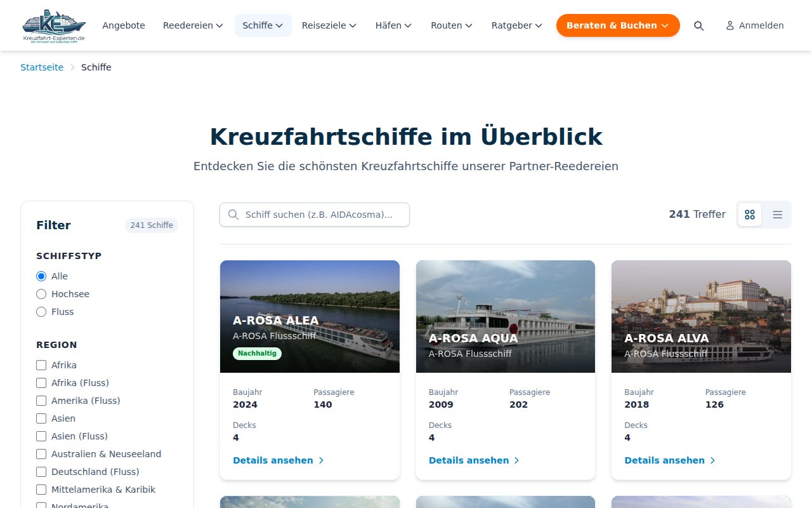Screen dimensions: 812x508
Task: Open A-ROSA AQUA ship image
Action: coord(506,316)
